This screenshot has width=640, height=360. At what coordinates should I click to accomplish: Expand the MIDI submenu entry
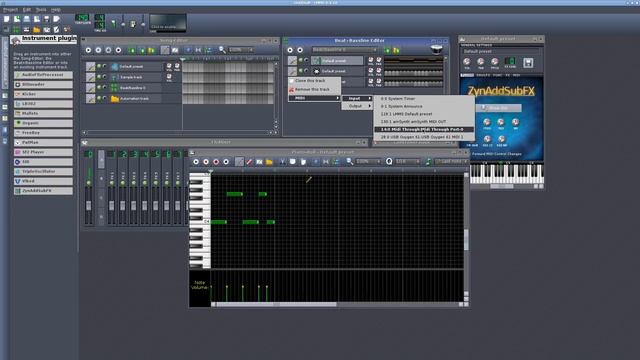point(314,98)
